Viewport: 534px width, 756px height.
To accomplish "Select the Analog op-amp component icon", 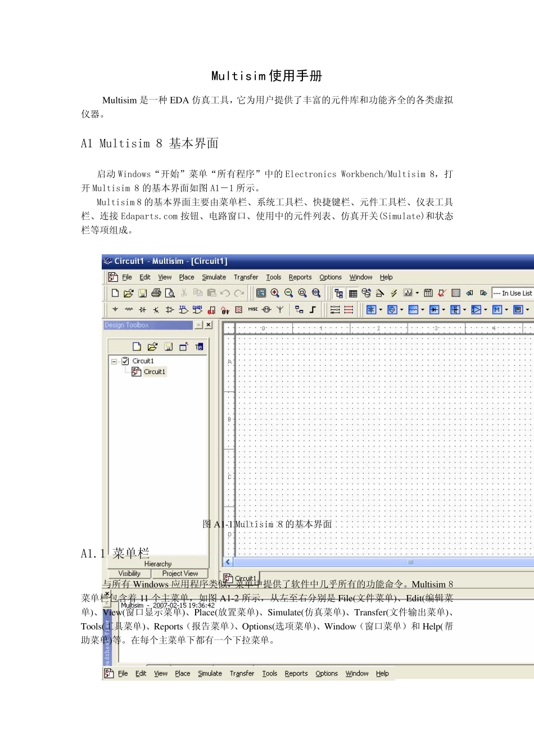I will (x=170, y=309).
